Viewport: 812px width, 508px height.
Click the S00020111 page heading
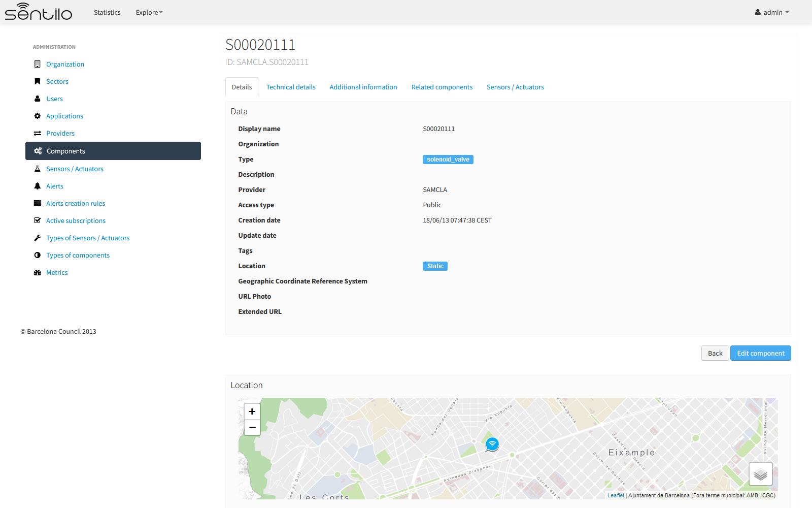click(x=260, y=45)
